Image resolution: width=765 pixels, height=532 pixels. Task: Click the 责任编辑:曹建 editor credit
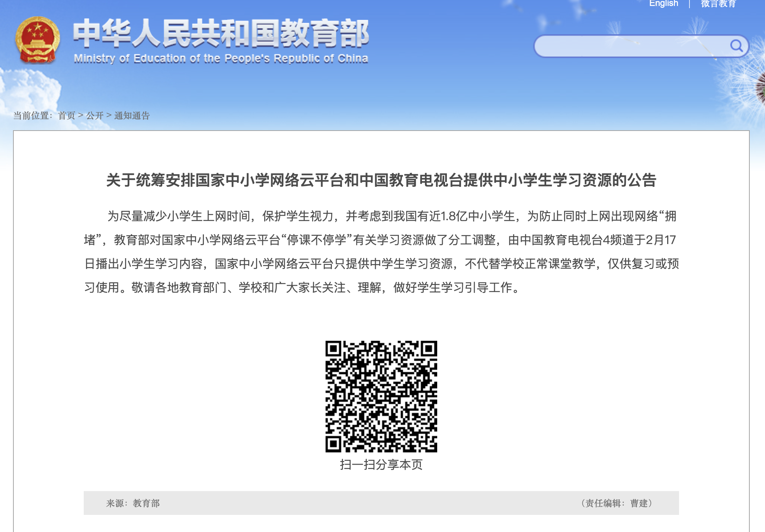point(617,503)
